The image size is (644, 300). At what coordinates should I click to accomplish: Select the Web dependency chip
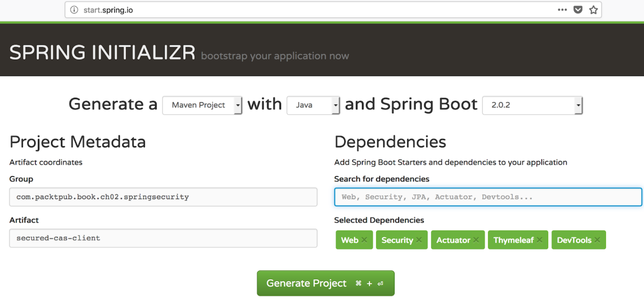pos(349,240)
